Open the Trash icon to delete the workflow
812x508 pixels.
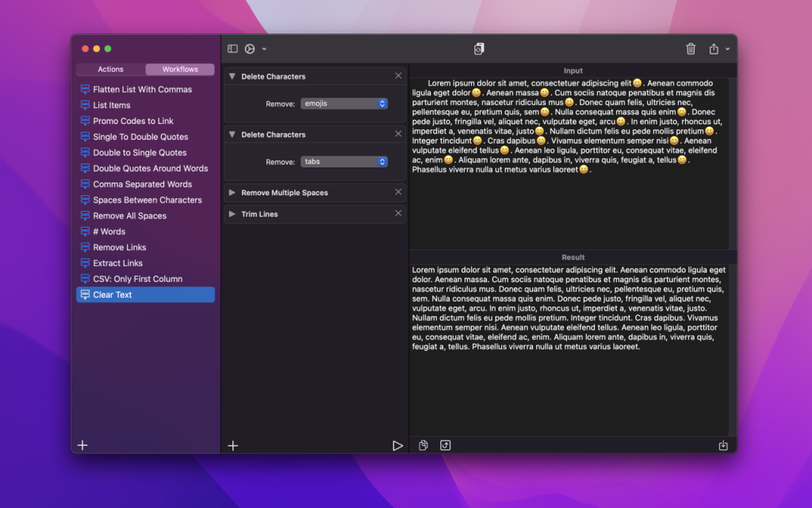691,48
